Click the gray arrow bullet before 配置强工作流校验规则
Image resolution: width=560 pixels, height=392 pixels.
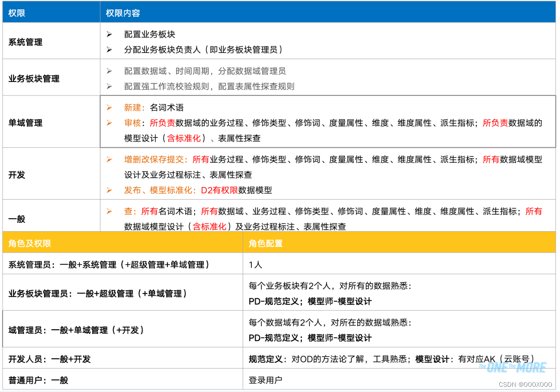coord(109,87)
